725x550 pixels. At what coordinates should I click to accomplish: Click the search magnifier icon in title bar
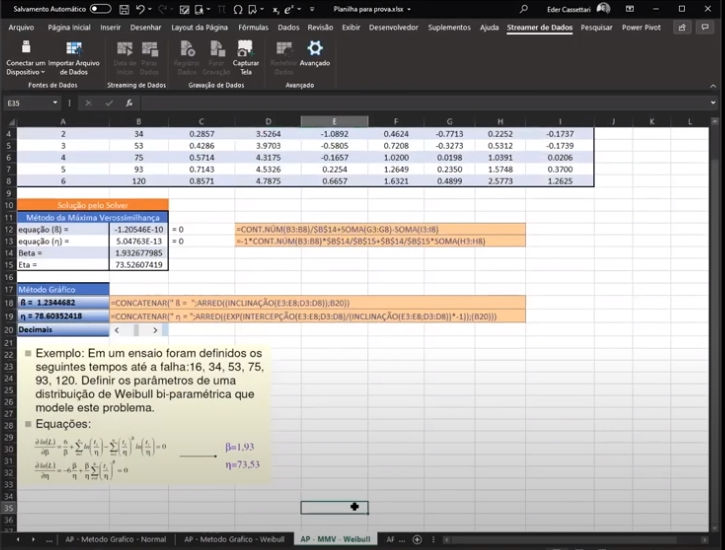click(523, 9)
